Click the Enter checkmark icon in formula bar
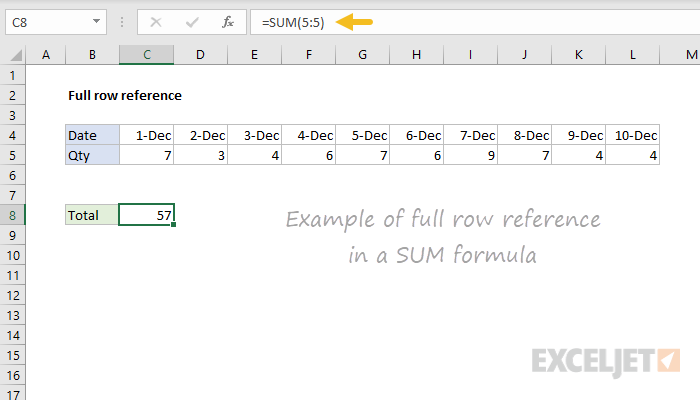The height and width of the screenshot is (400, 700). (192, 22)
